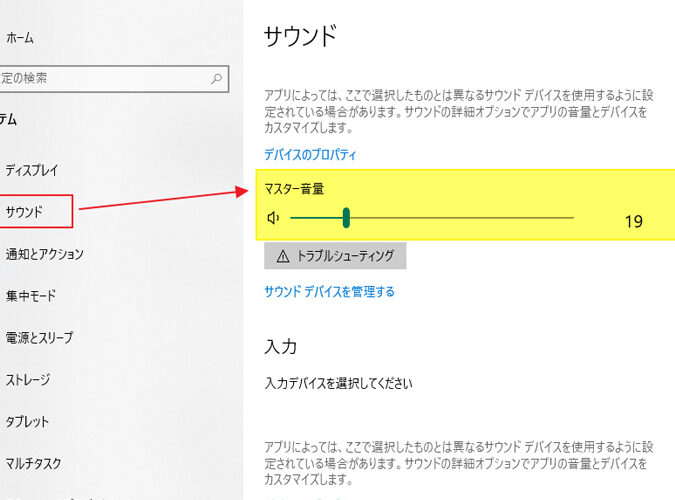The image size is (675, 500).
Task: Switch to 電源とスリープ settings
Action: pyautogui.click(x=39, y=338)
